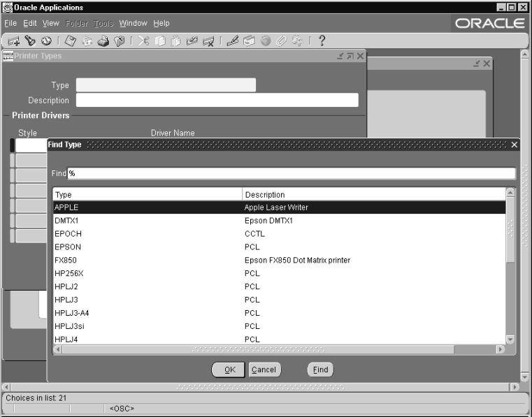Click the Description field in Printer Types
Viewport: 532px width, 417px height.
217,100
